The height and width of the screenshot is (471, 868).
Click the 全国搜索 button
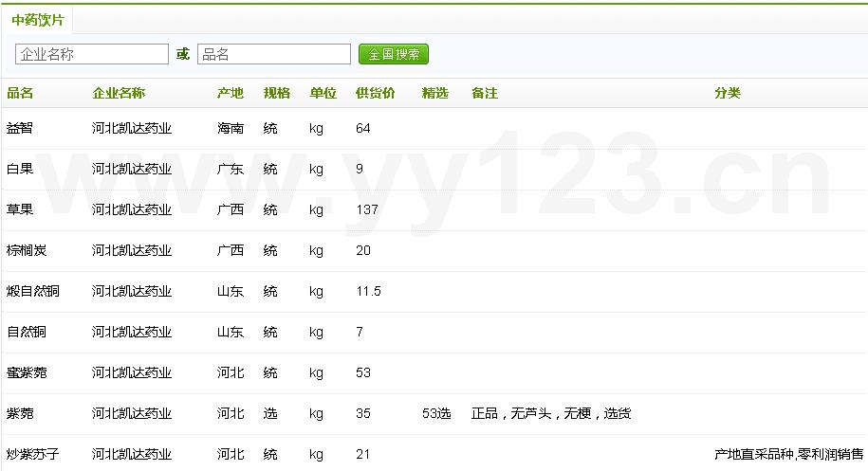click(394, 54)
